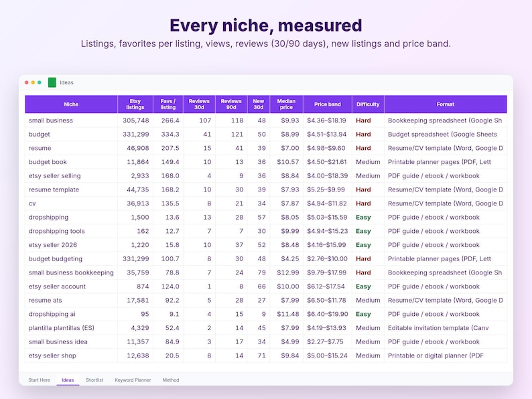Click the 305,748 listings value
The image size is (532, 399).
(x=136, y=121)
